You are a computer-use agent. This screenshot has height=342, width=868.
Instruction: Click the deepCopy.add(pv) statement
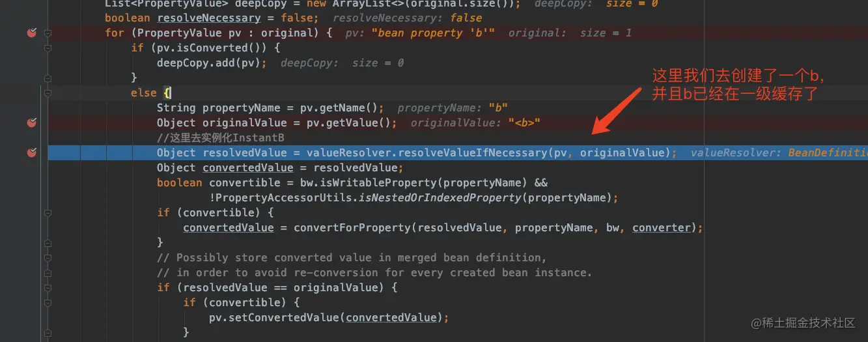point(212,63)
